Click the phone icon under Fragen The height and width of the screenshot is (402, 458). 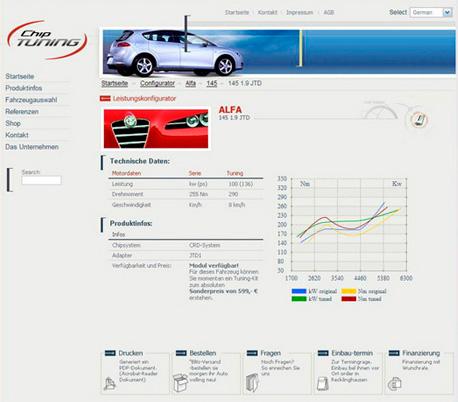(252, 382)
